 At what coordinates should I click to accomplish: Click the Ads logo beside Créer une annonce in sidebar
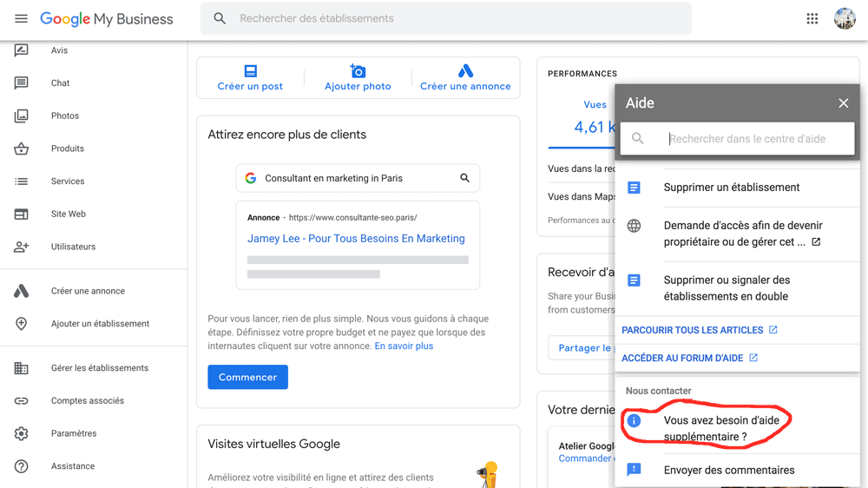21,291
